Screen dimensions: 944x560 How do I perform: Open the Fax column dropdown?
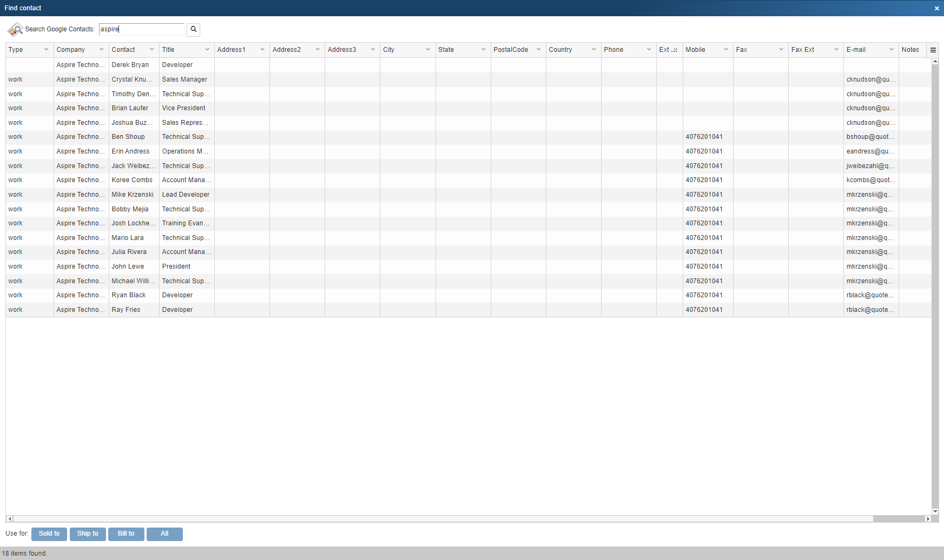click(x=781, y=50)
